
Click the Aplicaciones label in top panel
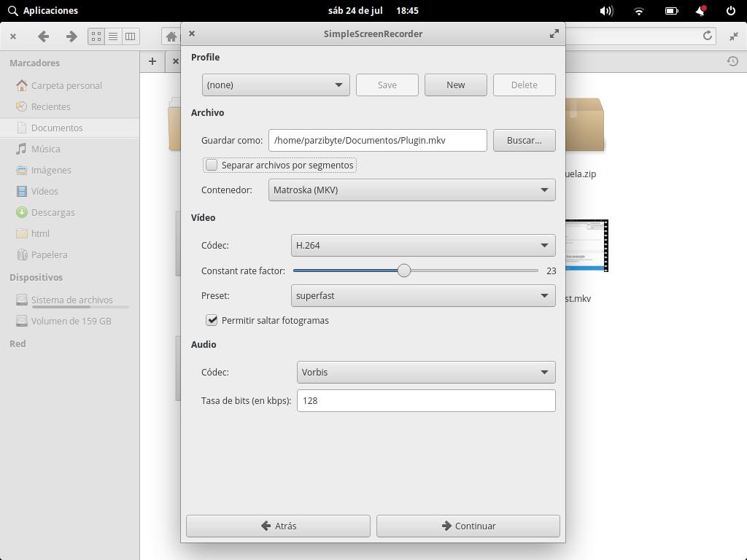point(50,10)
